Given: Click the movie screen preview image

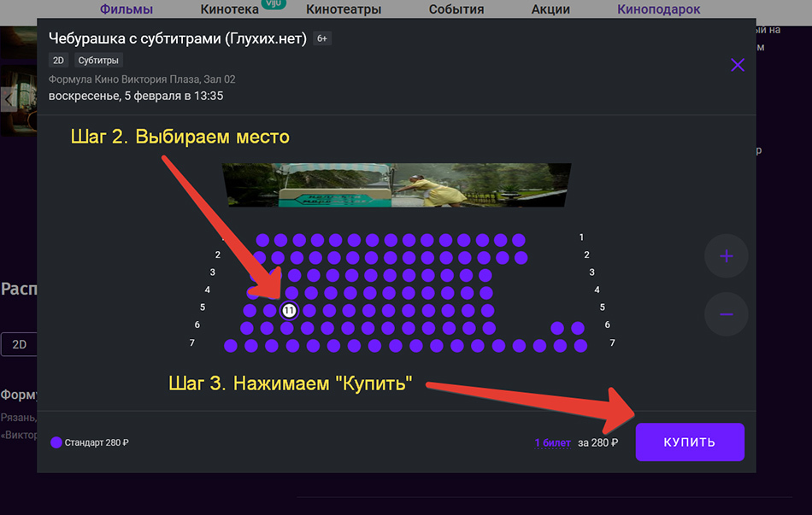Looking at the screenshot, I should [x=396, y=184].
